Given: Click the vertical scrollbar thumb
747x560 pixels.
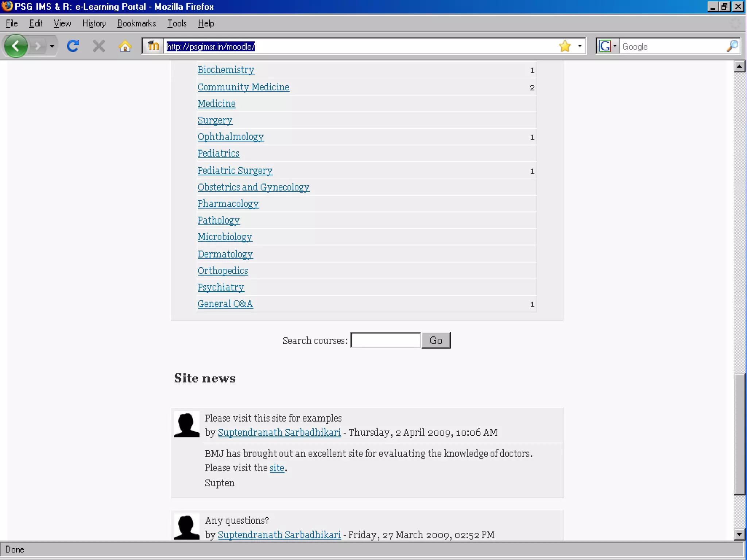Looking at the screenshot, I should (x=739, y=434).
